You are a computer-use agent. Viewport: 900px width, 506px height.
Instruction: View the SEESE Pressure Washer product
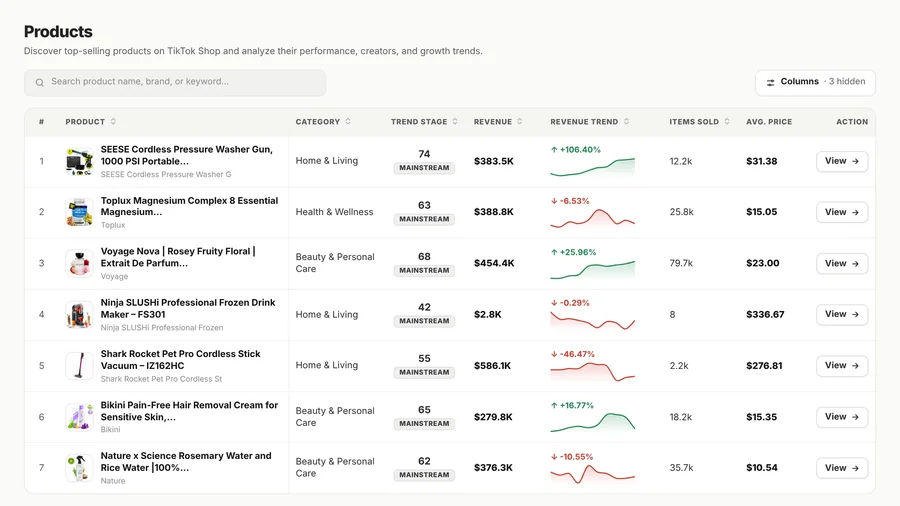[841, 161]
